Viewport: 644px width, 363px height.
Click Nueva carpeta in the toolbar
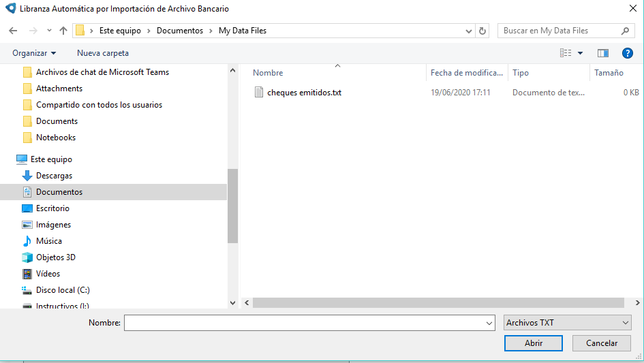tap(103, 53)
